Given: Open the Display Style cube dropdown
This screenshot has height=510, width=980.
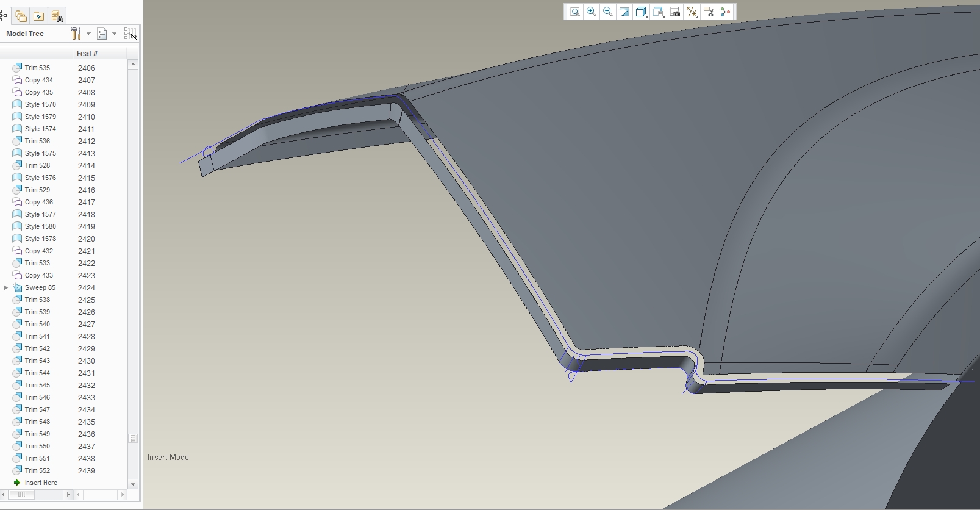Looking at the screenshot, I should click(x=641, y=12).
